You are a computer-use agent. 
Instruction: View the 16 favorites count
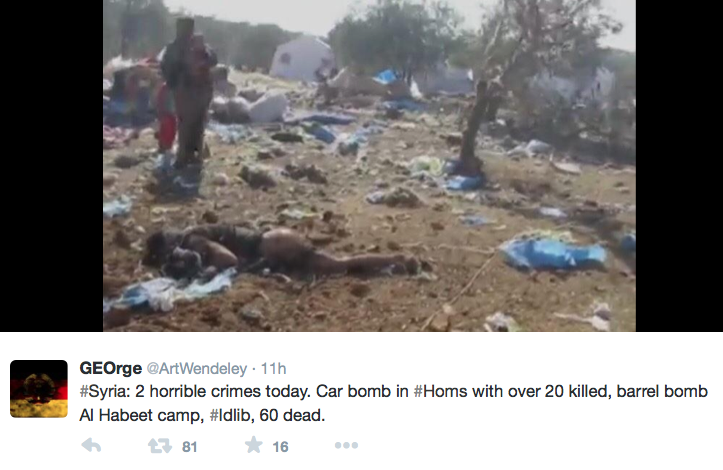280,446
